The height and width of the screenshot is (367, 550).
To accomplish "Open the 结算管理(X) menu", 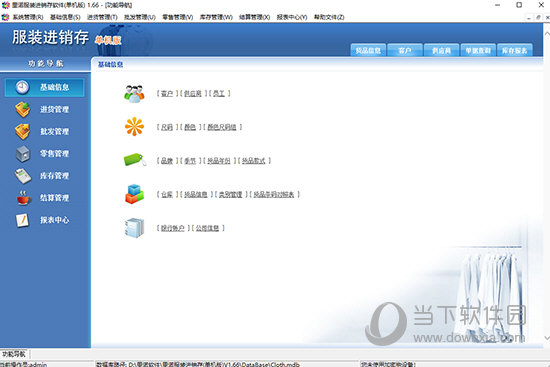I will tap(254, 17).
